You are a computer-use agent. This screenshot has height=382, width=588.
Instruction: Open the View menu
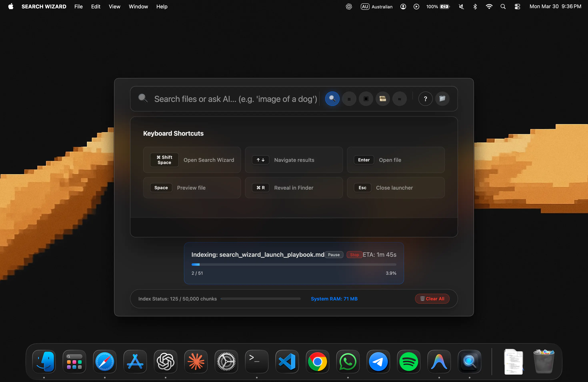[114, 6]
